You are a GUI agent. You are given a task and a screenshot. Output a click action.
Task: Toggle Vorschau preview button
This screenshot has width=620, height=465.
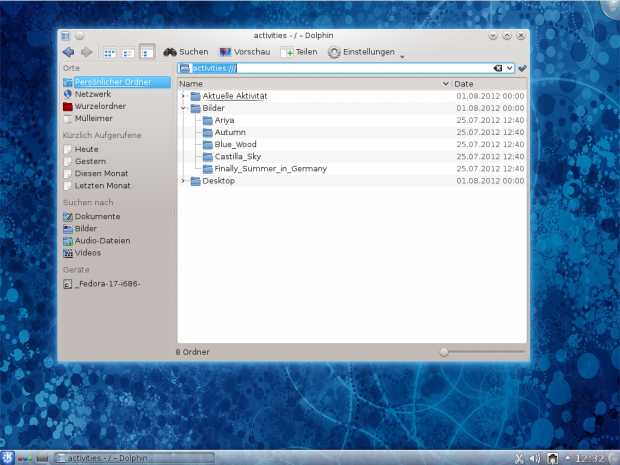click(244, 52)
